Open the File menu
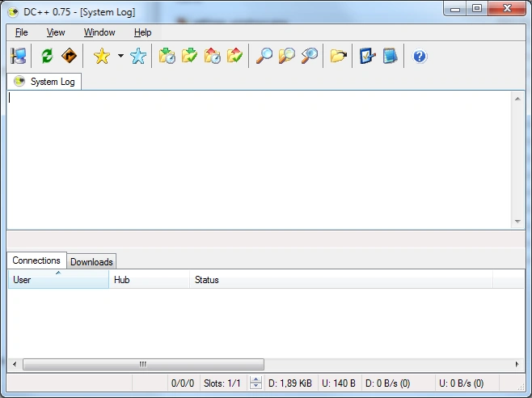 tap(21, 32)
